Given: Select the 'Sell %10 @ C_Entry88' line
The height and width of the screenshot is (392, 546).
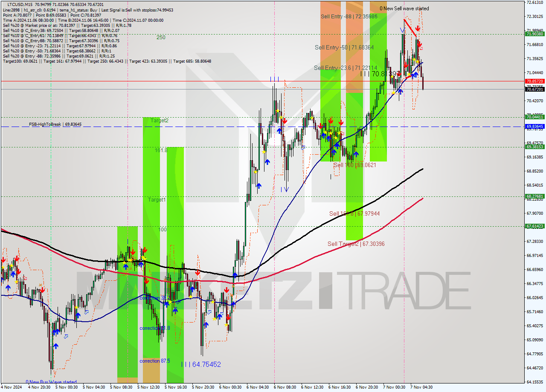Looking at the screenshot, I should coord(61,40).
